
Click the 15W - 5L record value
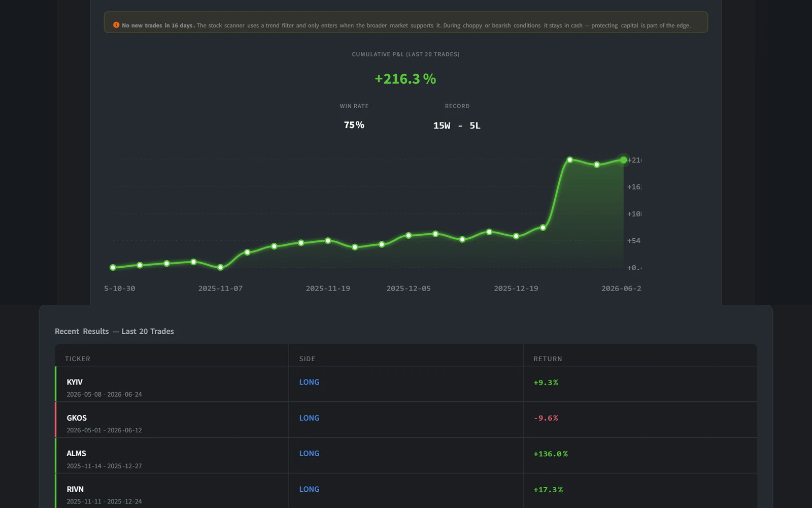point(457,125)
